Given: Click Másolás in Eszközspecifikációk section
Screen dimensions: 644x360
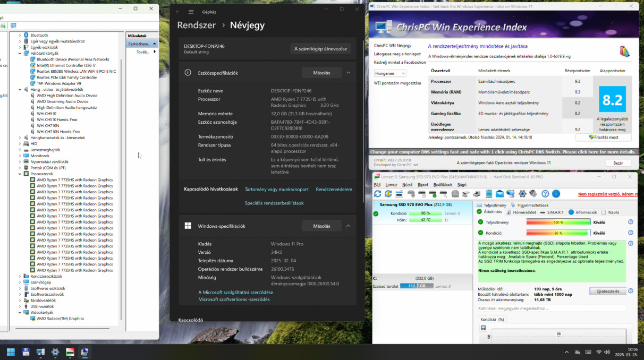Looking at the screenshot, I should pos(321,73).
